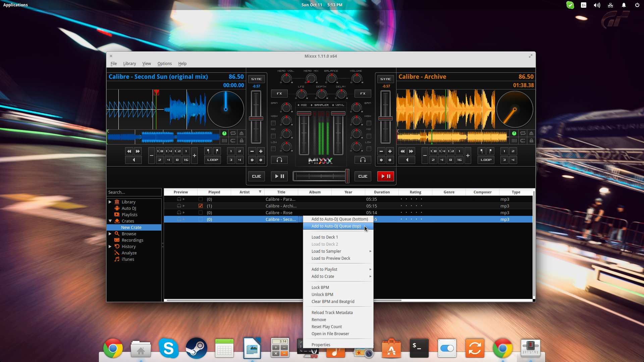Screen dimensions: 644x362
Task: Toggle deck 1 HIGH kill switch
Action: [273, 123]
